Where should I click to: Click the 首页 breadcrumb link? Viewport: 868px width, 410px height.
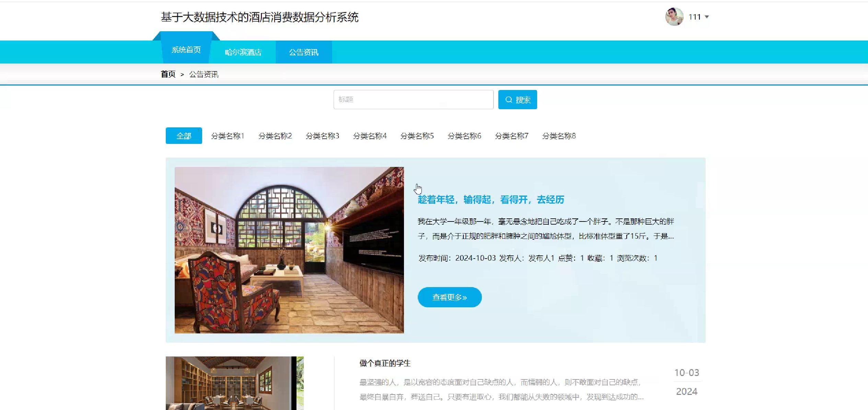pyautogui.click(x=168, y=74)
